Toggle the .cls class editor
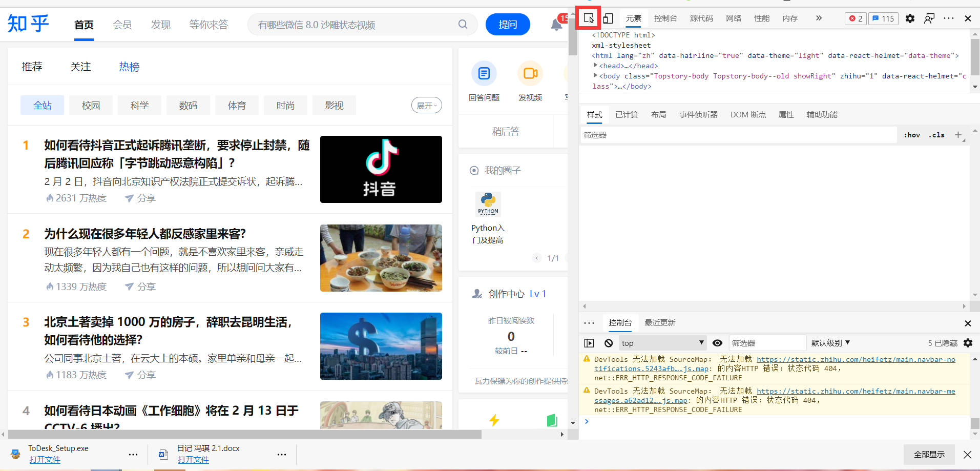Viewport: 980px width, 471px height. [936, 135]
